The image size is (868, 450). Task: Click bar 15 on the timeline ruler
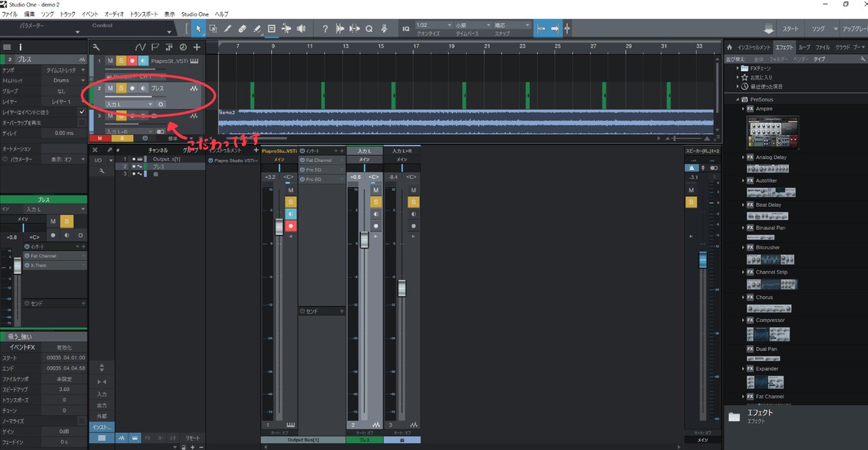click(381, 46)
